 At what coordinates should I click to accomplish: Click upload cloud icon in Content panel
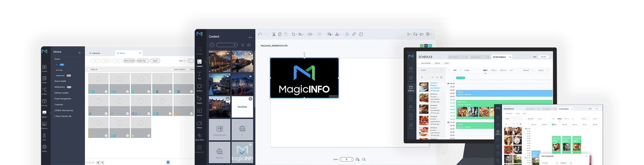pos(249,45)
